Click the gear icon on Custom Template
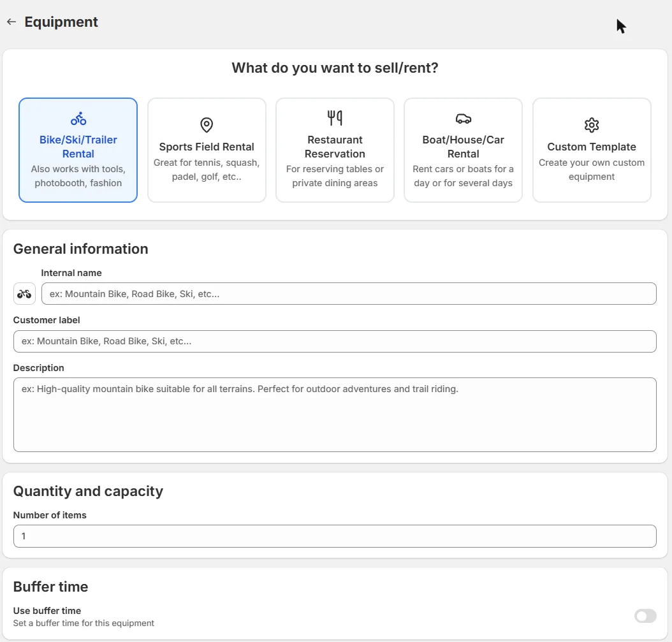 [592, 125]
